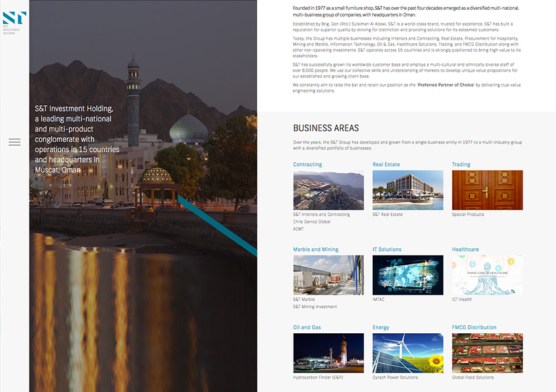Open the FMCG Distribution food thumbnail
Viewport: 556px width, 392px height.
coord(487,353)
